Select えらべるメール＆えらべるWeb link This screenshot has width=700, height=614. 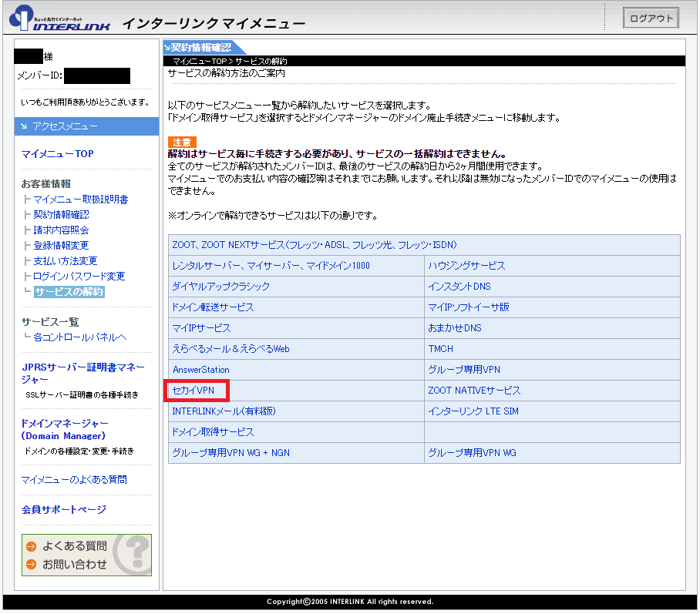tap(231, 349)
